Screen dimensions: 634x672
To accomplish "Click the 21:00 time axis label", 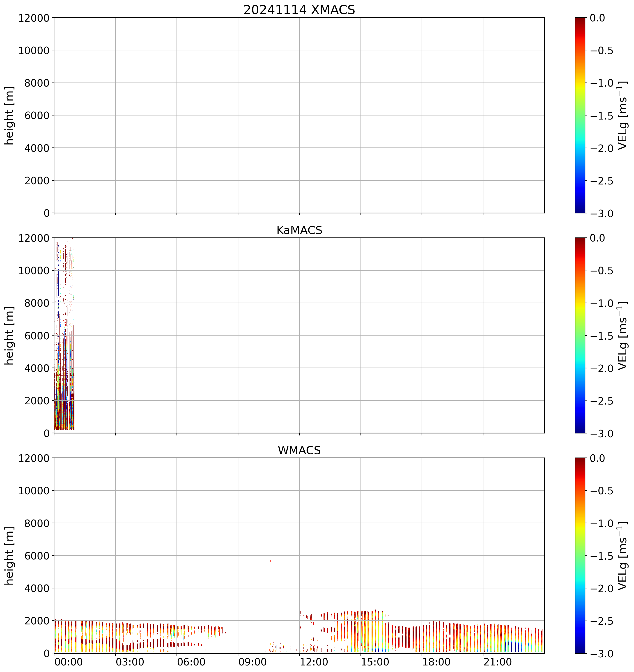I will coord(497,662).
